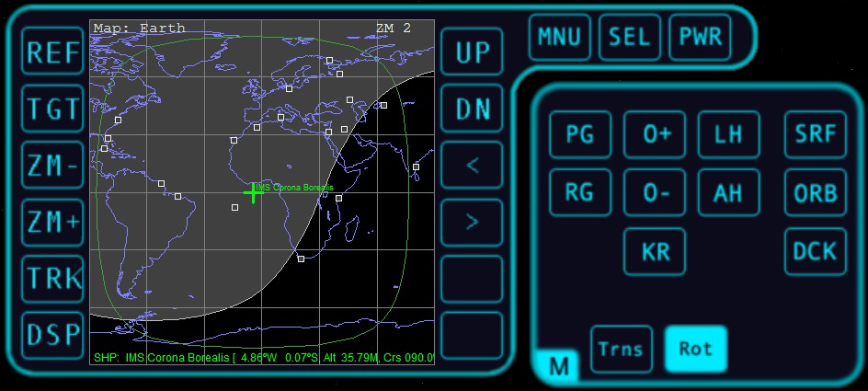Switch HUD to DCK docking mode
Viewport: 868px width, 391px height.
[x=816, y=251]
